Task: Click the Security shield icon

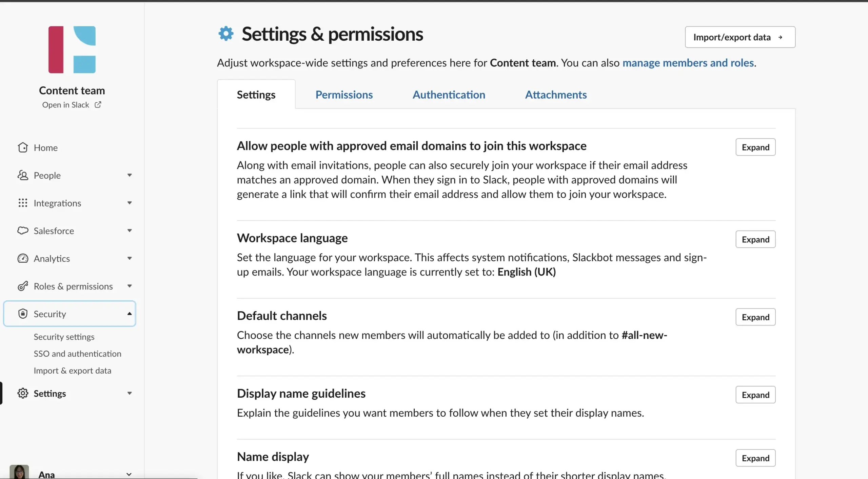Action: 23,314
